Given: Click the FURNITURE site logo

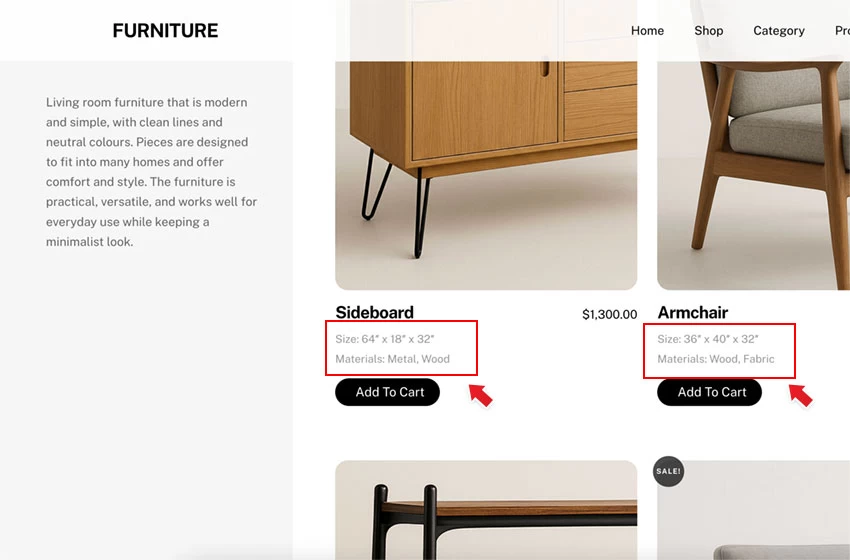Looking at the screenshot, I should pyautogui.click(x=165, y=31).
